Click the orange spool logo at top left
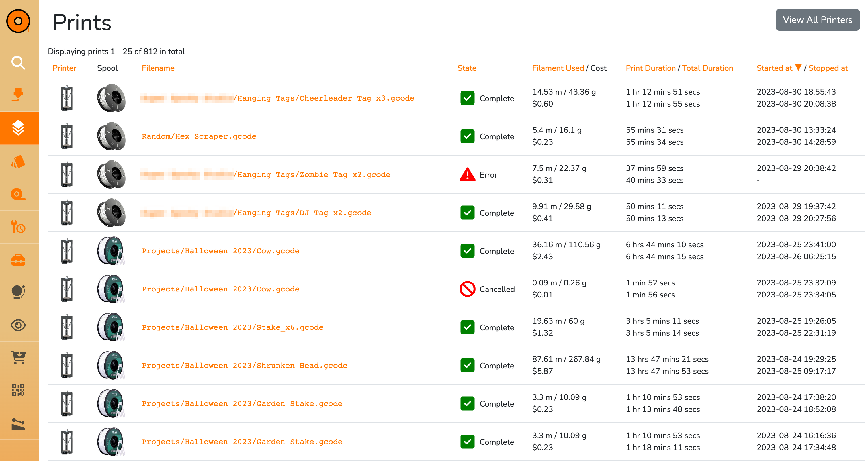Image resolution: width=868 pixels, height=461 pixels. (19, 21)
